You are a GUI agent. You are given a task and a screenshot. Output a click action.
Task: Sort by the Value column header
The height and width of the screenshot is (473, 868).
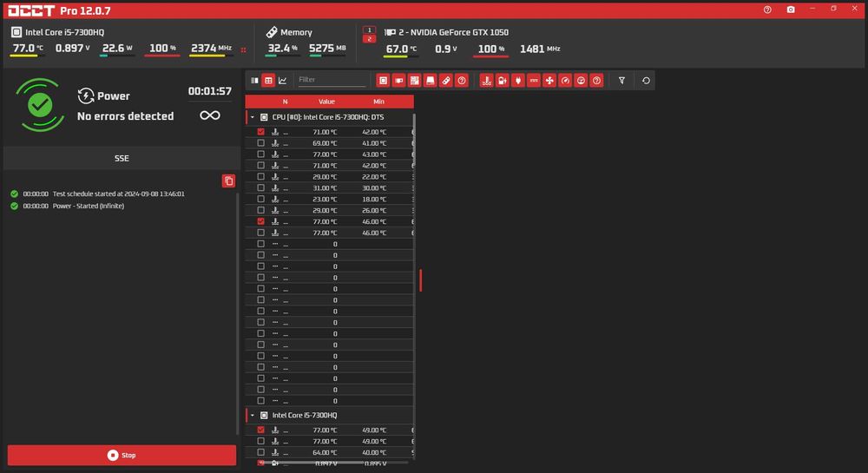[x=326, y=102]
